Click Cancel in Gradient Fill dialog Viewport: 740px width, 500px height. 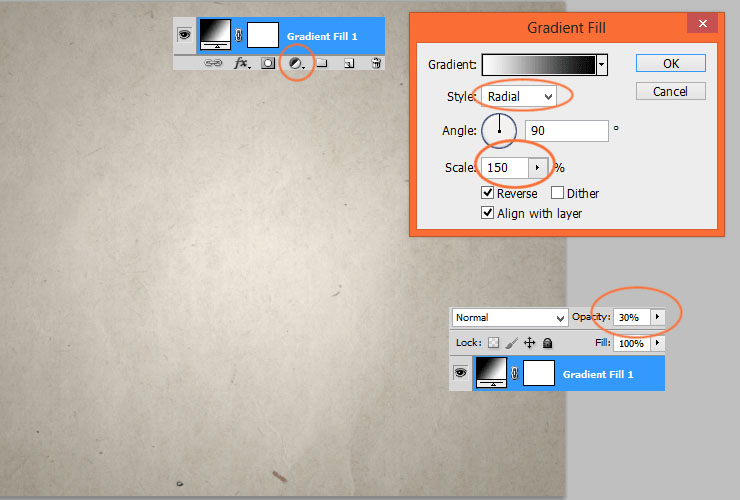click(x=671, y=91)
